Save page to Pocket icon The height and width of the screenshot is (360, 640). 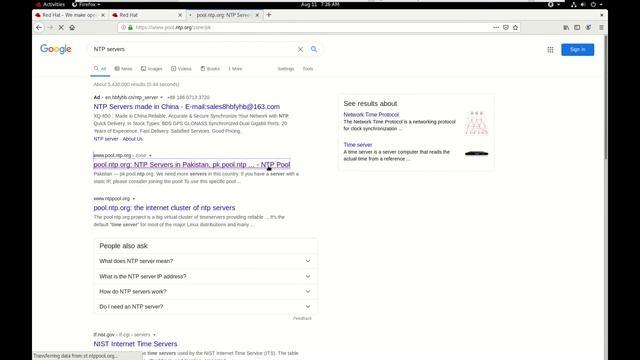(x=506, y=27)
